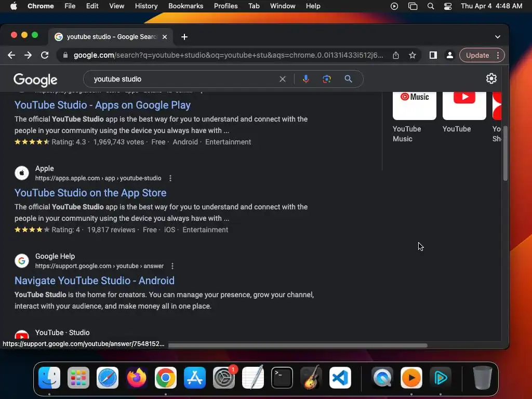Reload the current page

pos(45,55)
